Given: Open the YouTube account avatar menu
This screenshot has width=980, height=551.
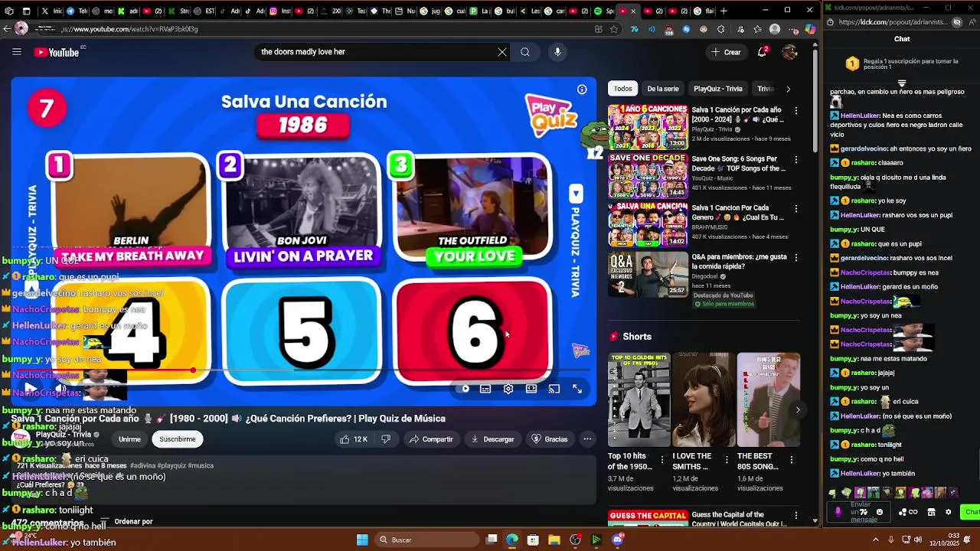Looking at the screenshot, I should 790,52.
